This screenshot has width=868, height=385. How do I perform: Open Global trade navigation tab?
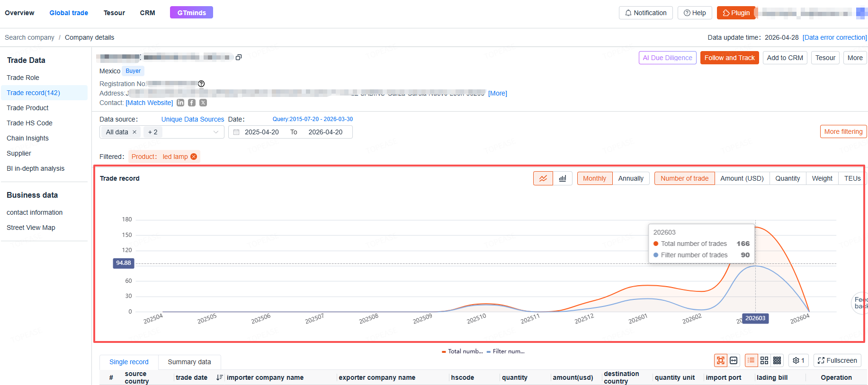[x=69, y=13]
